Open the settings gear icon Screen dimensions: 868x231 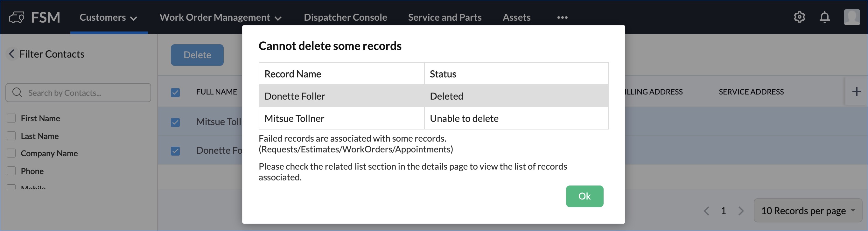[799, 17]
